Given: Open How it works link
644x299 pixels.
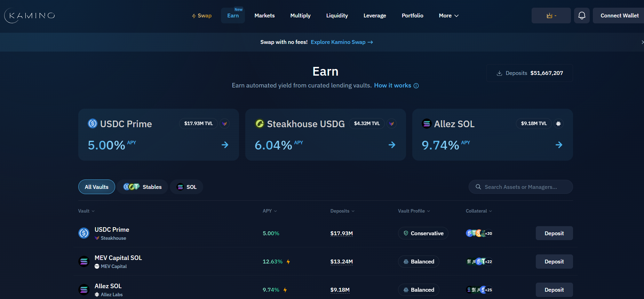Looking at the screenshot, I should point(392,85).
